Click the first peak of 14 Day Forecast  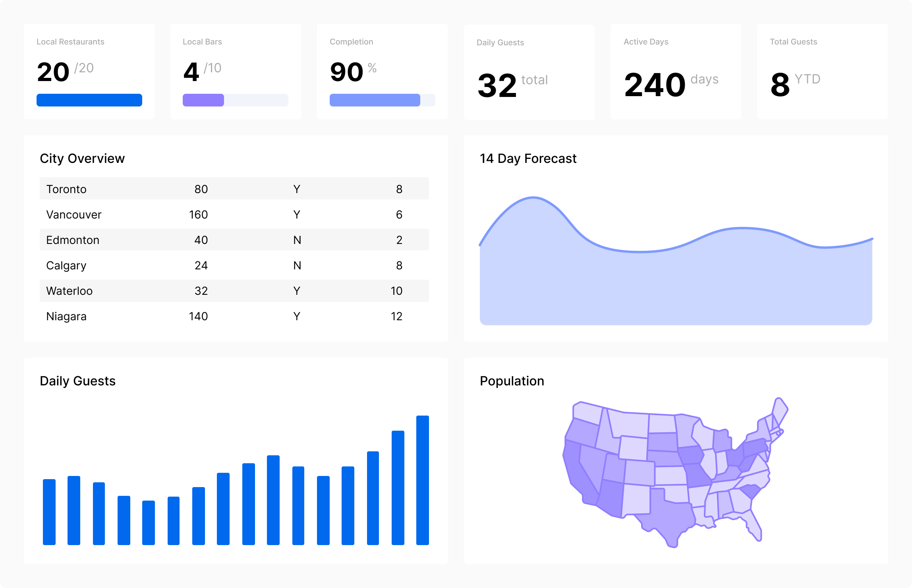pyautogui.click(x=533, y=197)
